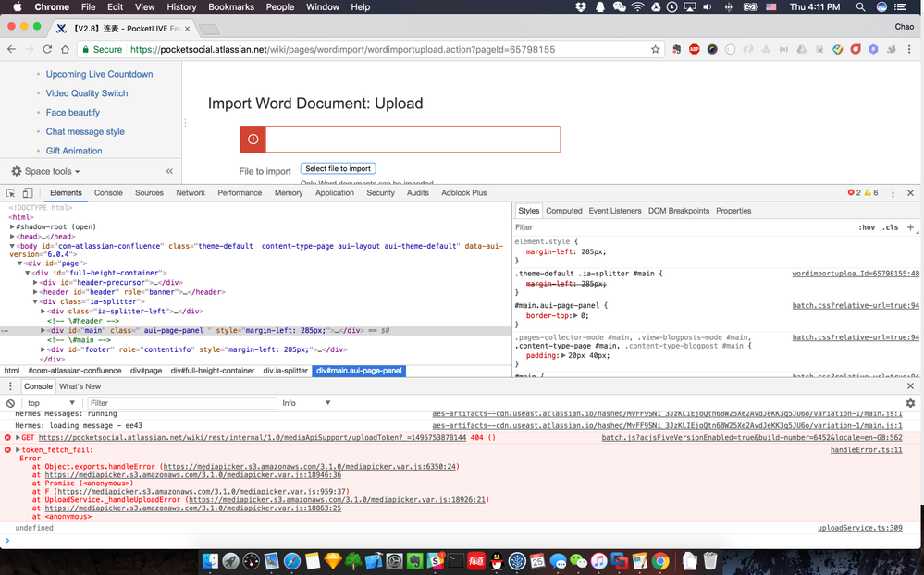Open the Chat message style link
This screenshot has height=575, width=924.
(x=85, y=131)
